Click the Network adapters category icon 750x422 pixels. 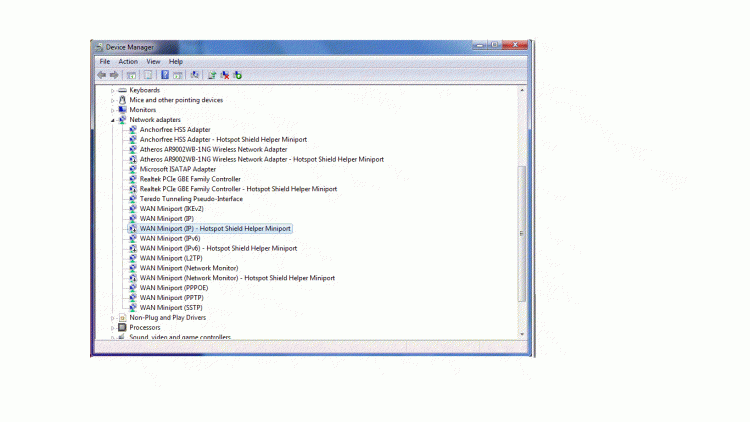pos(122,120)
